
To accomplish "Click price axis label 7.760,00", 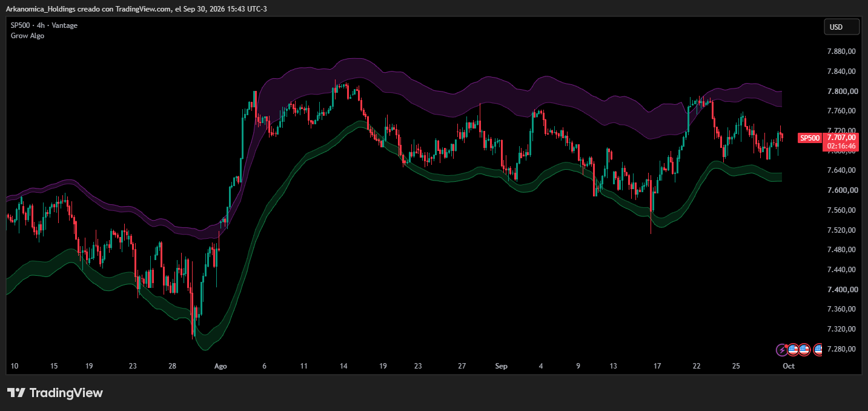I will tap(842, 111).
